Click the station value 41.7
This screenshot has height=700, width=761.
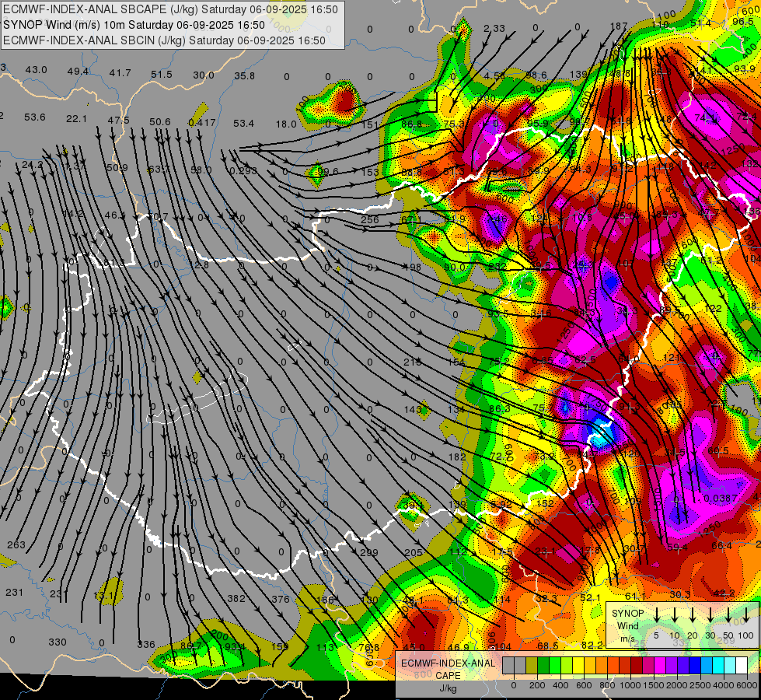[120, 73]
